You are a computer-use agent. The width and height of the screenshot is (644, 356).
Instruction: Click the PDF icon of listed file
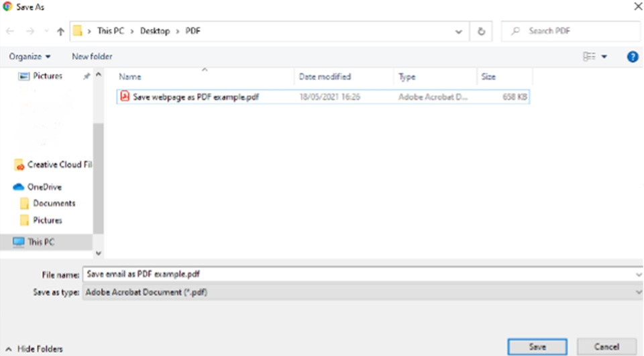(x=125, y=97)
